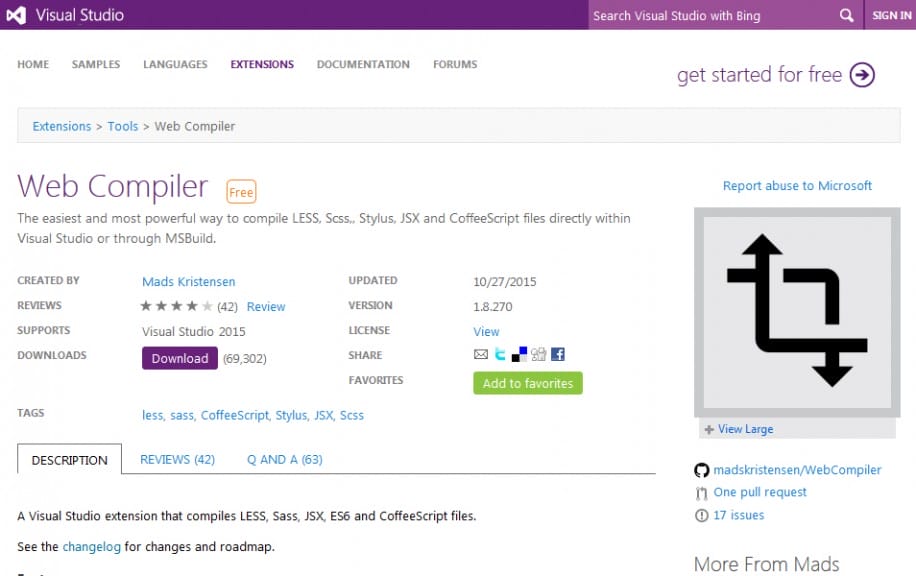Share via Delicious icon
Viewport: 916px width, 576px height.
click(x=519, y=354)
